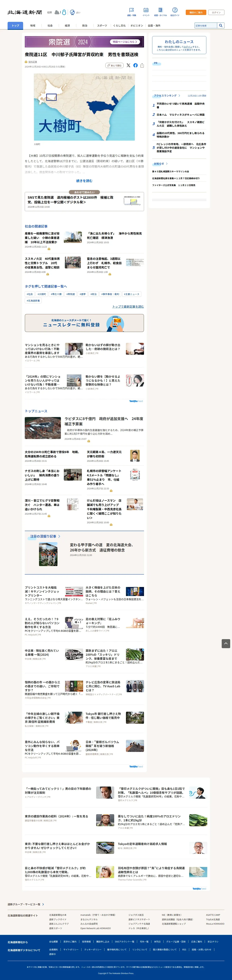
Task: Share article on X (Twitter)
Action: point(128,66)
